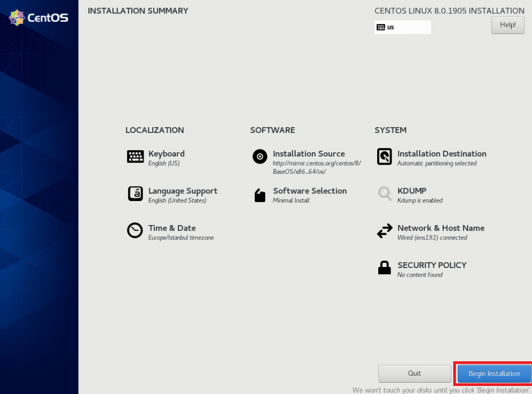Open the Keyboard settings label

[166, 154]
